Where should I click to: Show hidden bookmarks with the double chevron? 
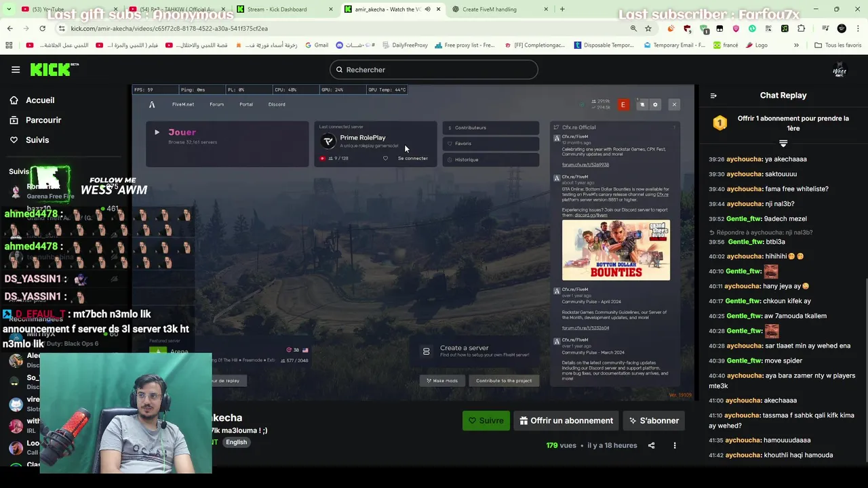(x=796, y=45)
